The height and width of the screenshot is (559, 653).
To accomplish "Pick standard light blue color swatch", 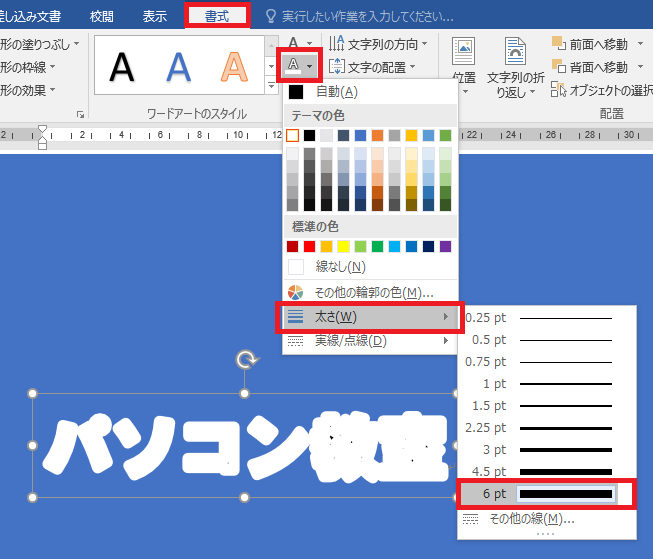I will (394, 247).
